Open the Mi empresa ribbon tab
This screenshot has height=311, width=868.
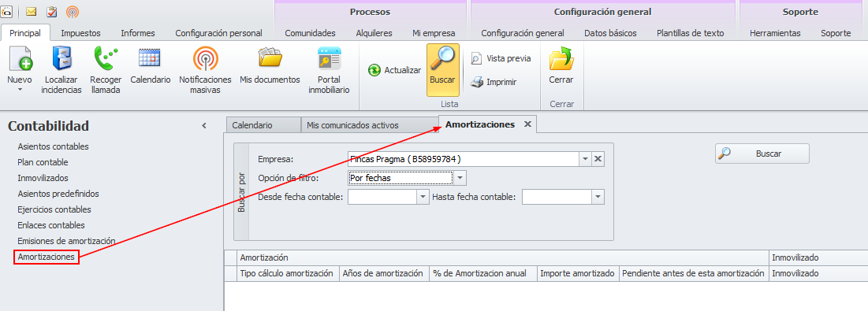click(x=434, y=33)
